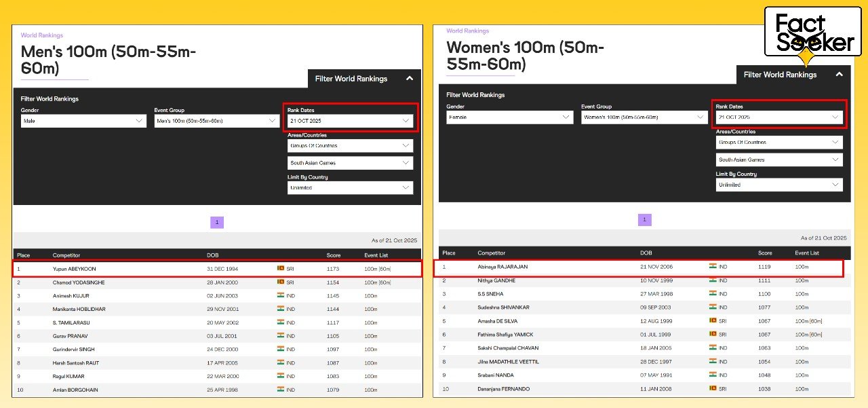This screenshot has height=408, width=868.
Task: Collapse the women's Filter World Rankings panel
Action: 839,75
